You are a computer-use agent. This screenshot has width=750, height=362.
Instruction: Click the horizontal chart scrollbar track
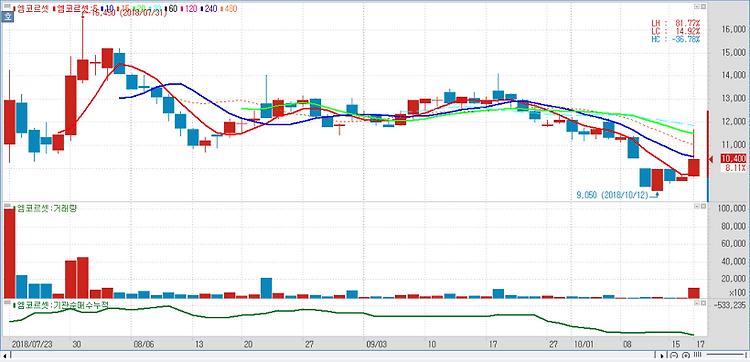(332, 355)
